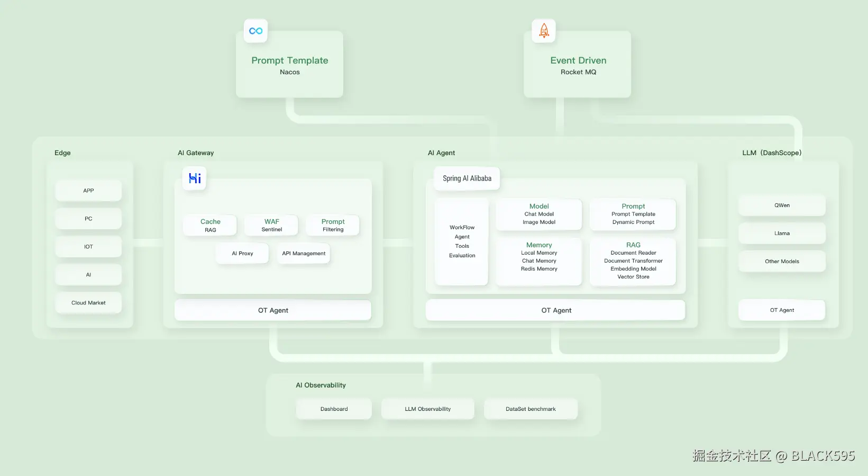Click the APP box under Edge
This screenshot has width=868, height=476.
tap(88, 191)
